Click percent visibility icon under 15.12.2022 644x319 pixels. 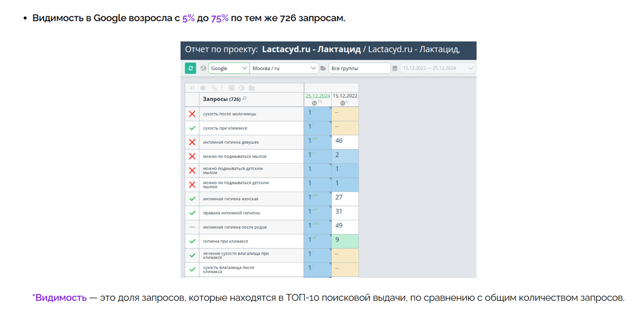pyautogui.click(x=343, y=102)
